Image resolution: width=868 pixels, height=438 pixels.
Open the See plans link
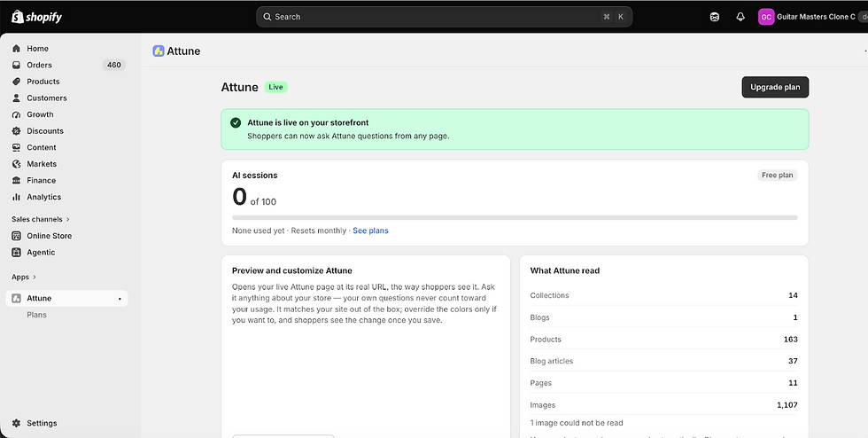pos(370,231)
